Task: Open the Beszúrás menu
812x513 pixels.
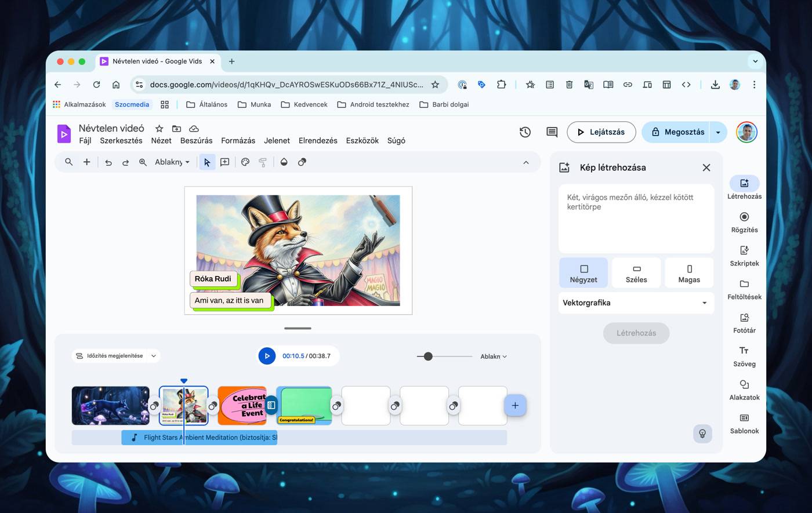Action: tap(197, 141)
